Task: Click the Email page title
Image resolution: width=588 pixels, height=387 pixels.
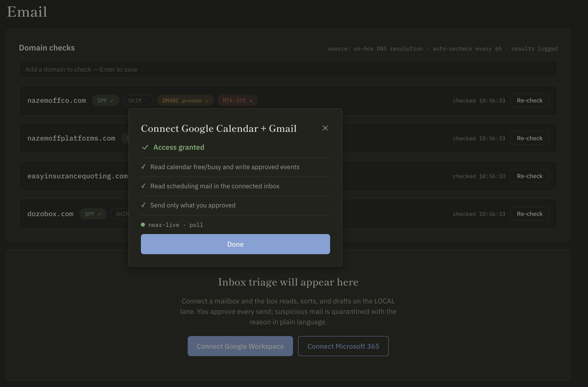Action: pyautogui.click(x=27, y=12)
